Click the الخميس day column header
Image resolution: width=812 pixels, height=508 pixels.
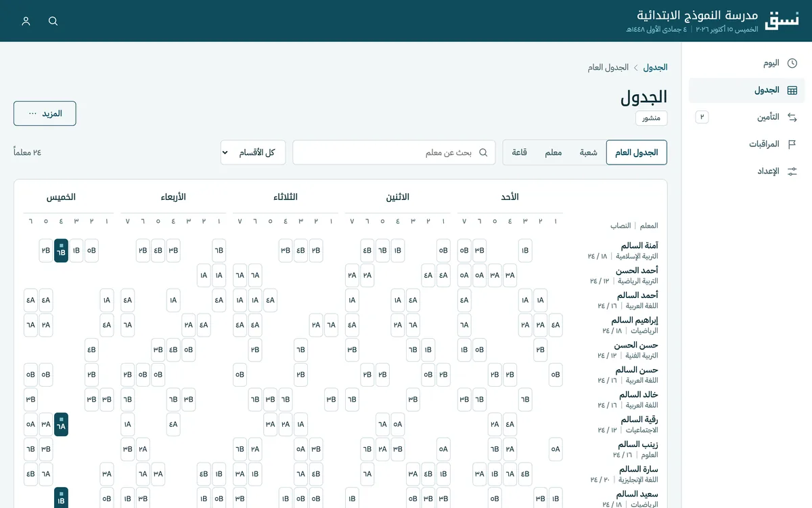click(61, 197)
